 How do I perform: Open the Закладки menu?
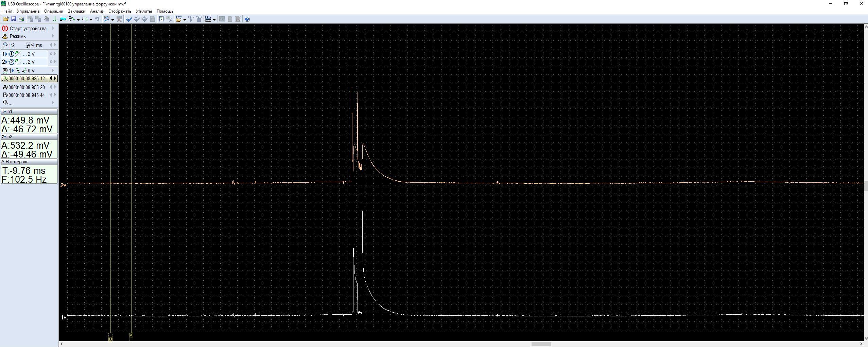coord(76,11)
